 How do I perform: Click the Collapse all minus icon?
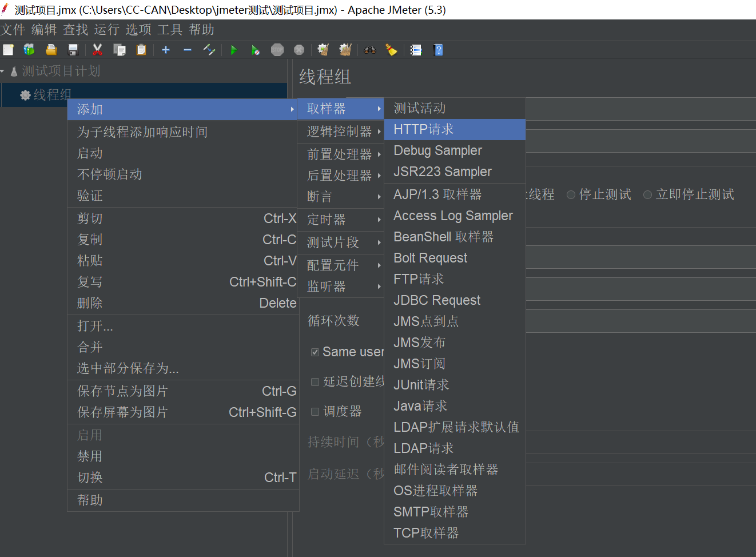[x=188, y=50]
